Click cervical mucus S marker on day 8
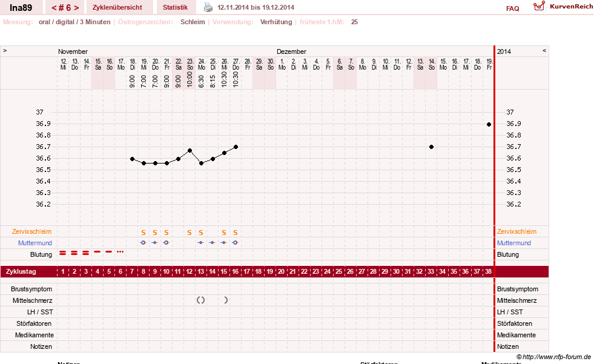594x364 pixels. pos(143,233)
